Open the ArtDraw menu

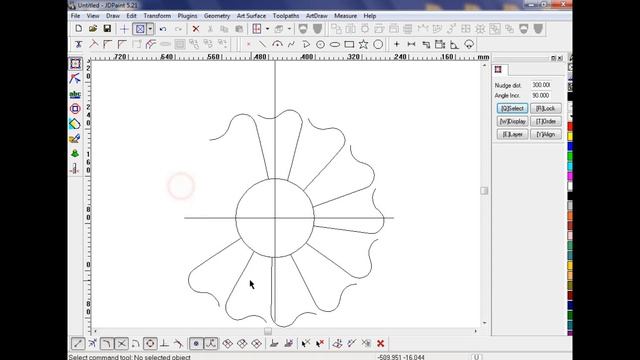coord(317,16)
